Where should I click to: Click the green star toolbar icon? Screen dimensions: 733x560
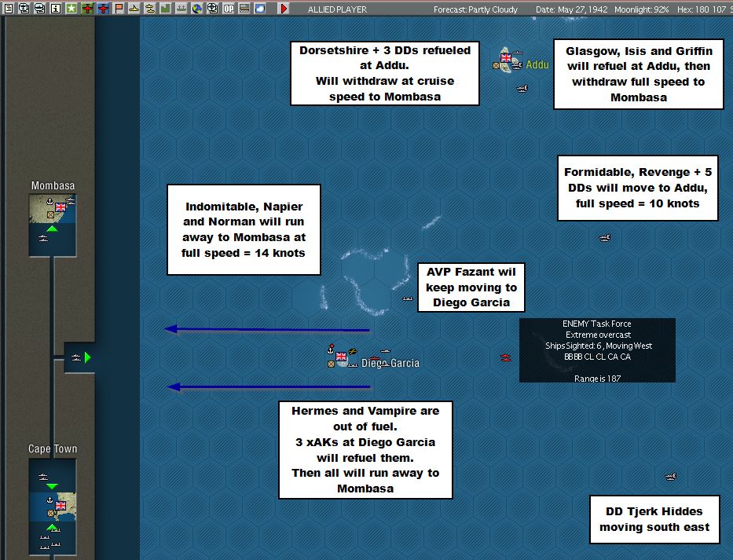click(x=71, y=8)
